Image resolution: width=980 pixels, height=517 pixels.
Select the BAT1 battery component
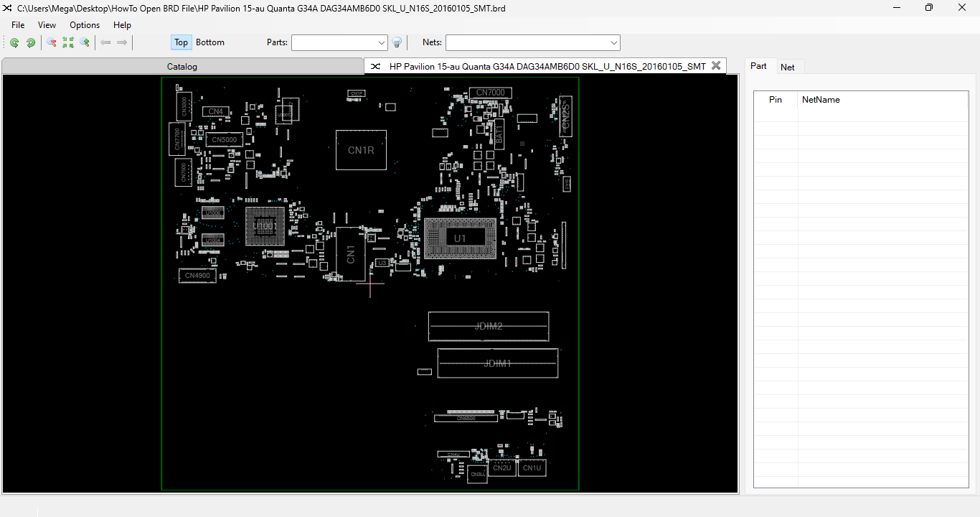click(499, 134)
